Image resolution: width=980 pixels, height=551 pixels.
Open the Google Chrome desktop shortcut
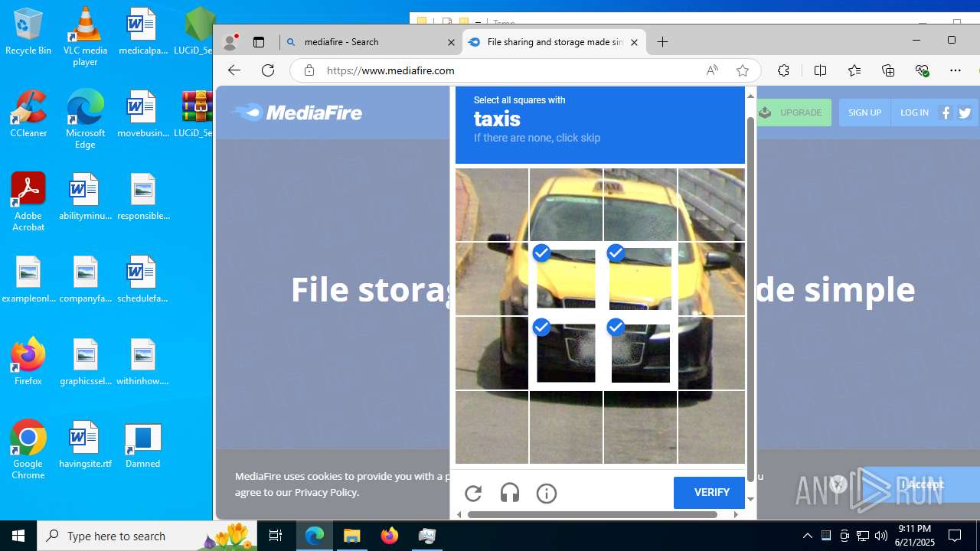point(28,450)
